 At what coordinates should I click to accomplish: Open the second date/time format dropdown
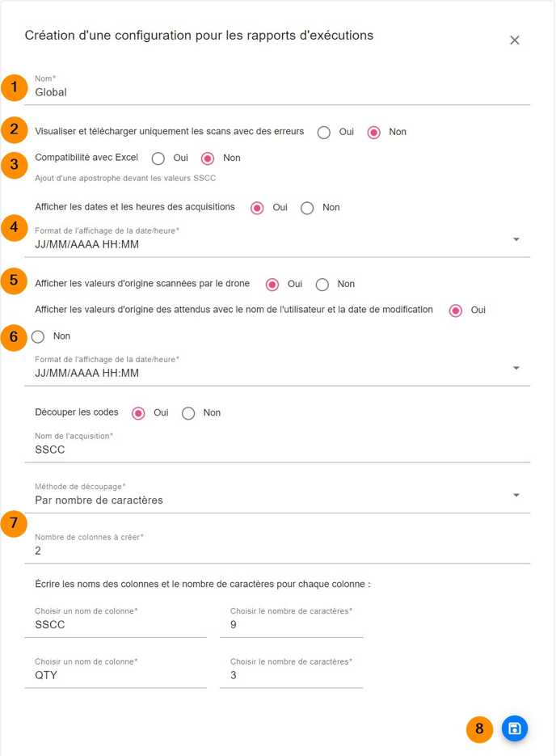point(516,369)
